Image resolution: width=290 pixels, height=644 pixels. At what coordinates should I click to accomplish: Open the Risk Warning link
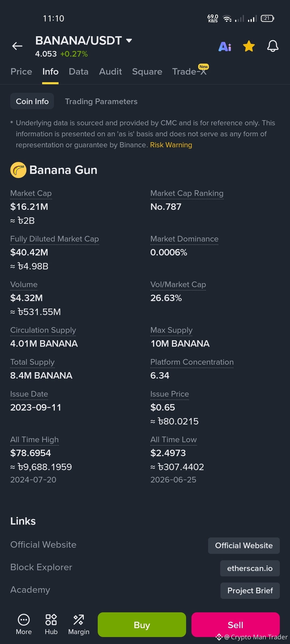171,145
